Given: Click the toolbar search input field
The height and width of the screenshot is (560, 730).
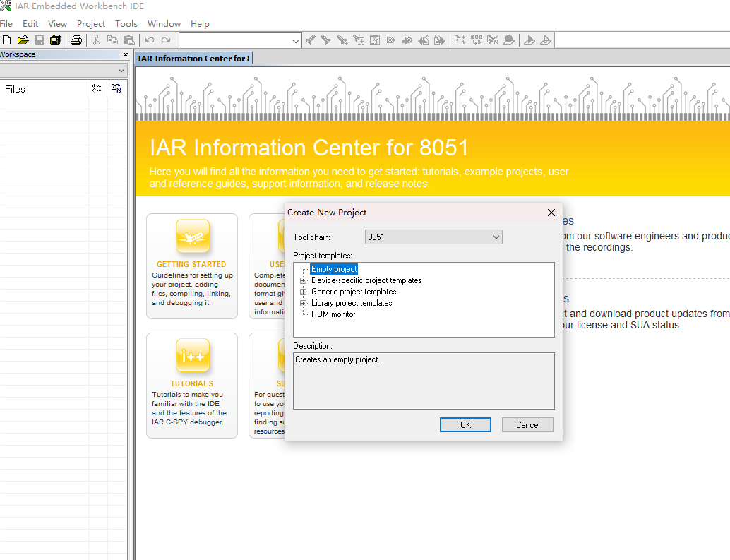Looking at the screenshot, I should click(234, 41).
